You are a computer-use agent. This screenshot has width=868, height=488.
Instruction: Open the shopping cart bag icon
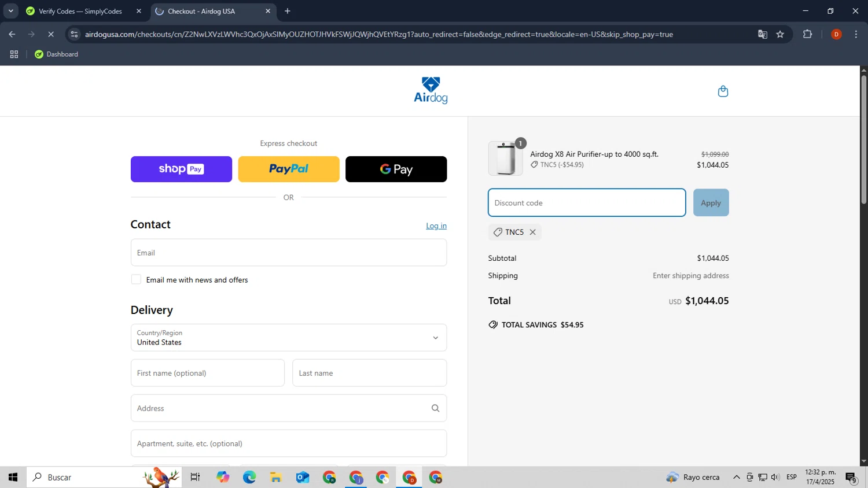tap(723, 91)
